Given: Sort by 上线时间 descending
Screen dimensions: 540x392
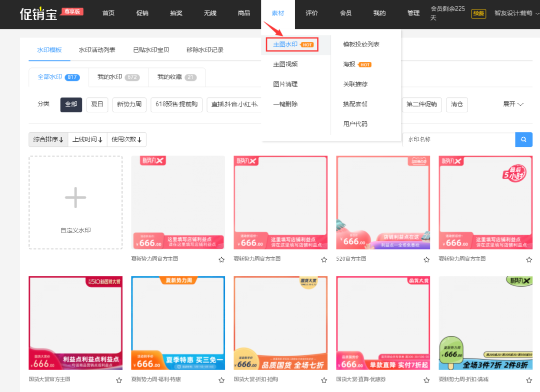Looking at the screenshot, I should click(87, 140).
